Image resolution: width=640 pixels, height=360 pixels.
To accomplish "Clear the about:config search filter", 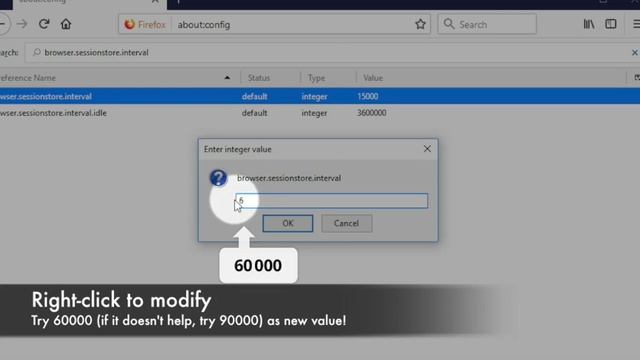I will (x=635, y=53).
